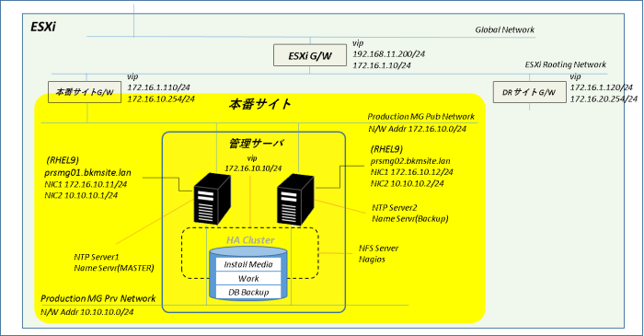Click the left prsmg01 server tower icon
The height and width of the screenshot is (336, 644).
coord(212,199)
